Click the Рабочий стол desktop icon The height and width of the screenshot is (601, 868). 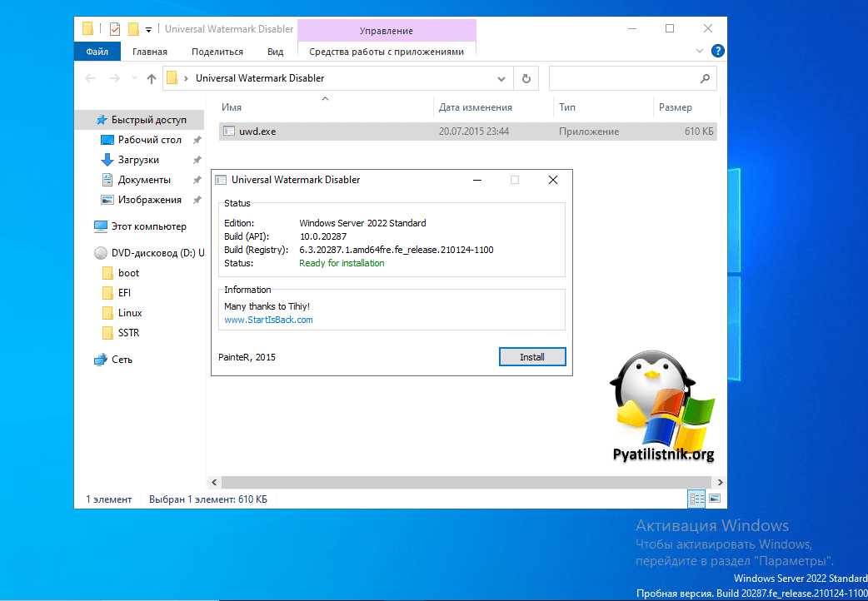107,140
